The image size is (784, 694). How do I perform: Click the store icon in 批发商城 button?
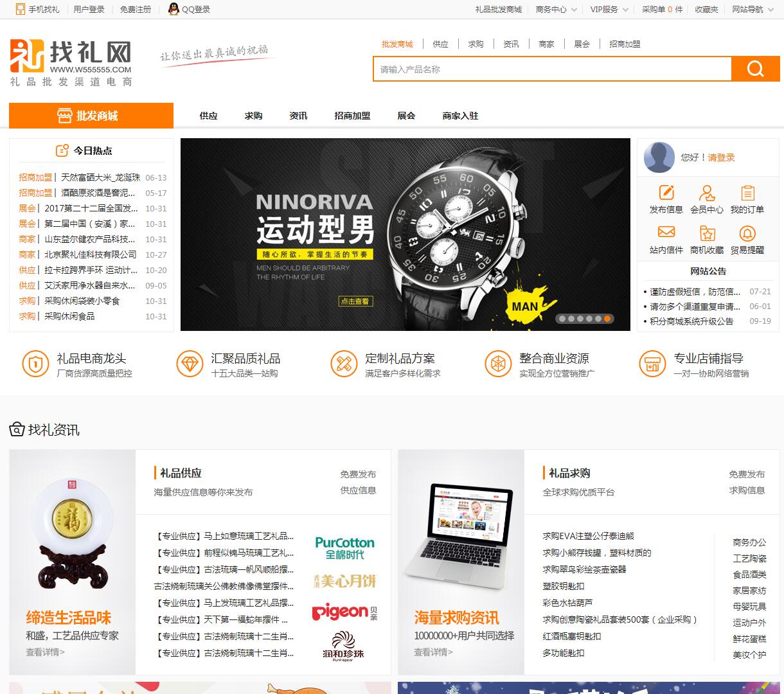(x=64, y=116)
